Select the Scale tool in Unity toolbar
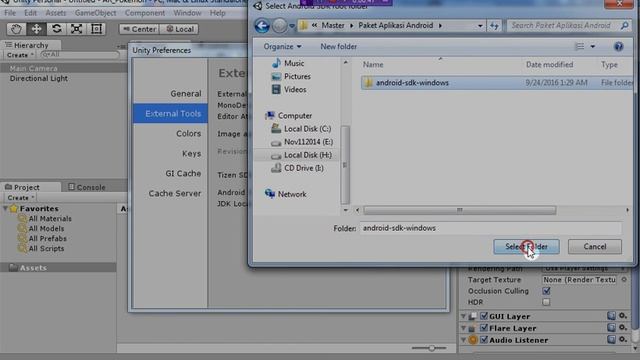This screenshot has width=640, height=360. tap(76, 29)
